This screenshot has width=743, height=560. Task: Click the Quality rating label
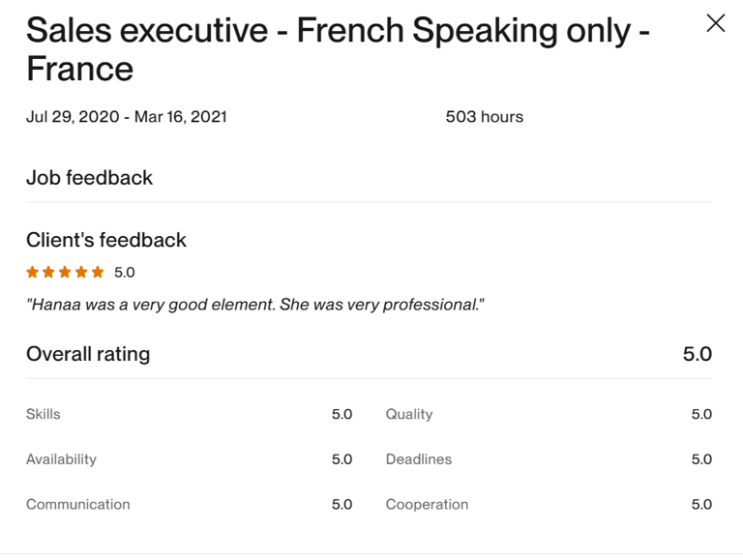[x=409, y=414]
